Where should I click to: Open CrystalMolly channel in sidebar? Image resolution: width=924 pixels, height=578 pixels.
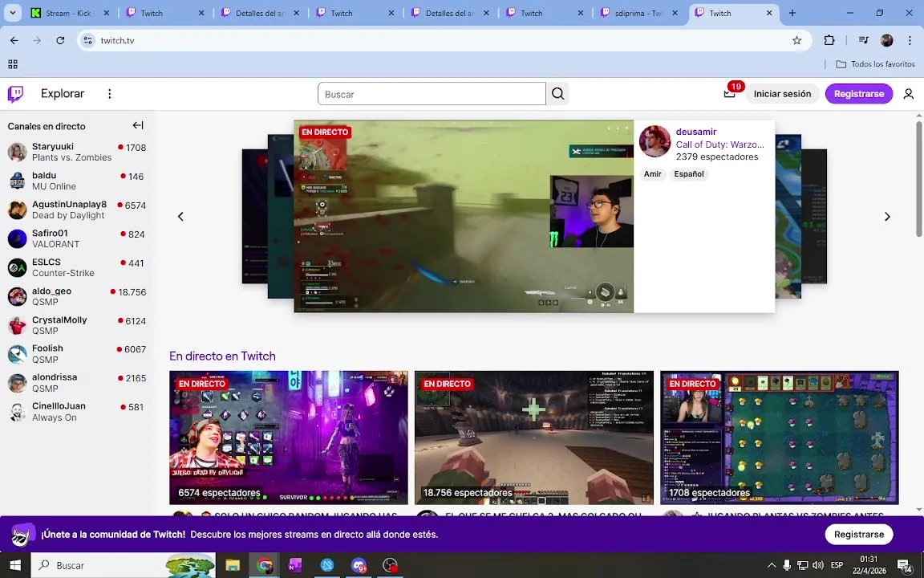pyautogui.click(x=77, y=326)
